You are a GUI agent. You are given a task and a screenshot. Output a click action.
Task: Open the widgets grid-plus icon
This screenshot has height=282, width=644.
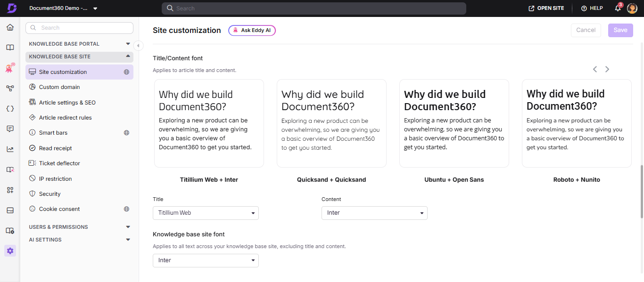(10, 190)
